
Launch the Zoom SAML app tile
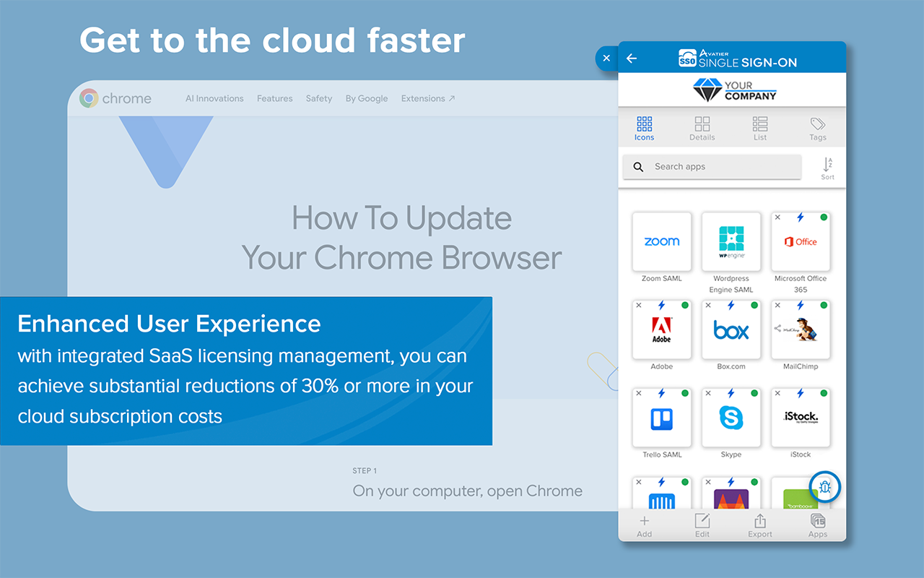[662, 241]
